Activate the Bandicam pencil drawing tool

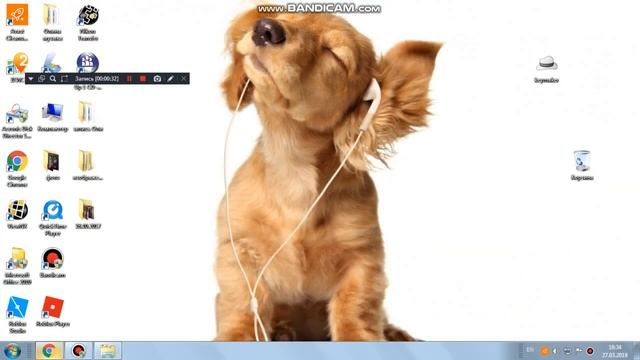pyautogui.click(x=170, y=79)
